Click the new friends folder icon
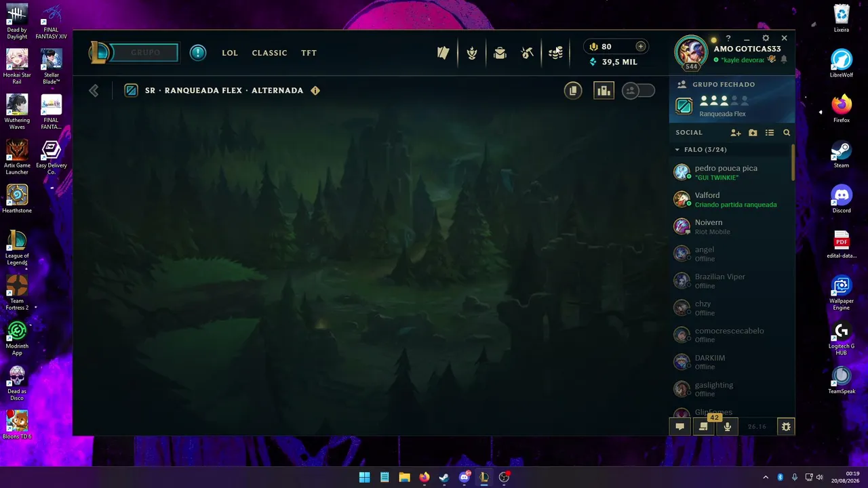Viewport: 868px width, 488px height. pyautogui.click(x=753, y=133)
